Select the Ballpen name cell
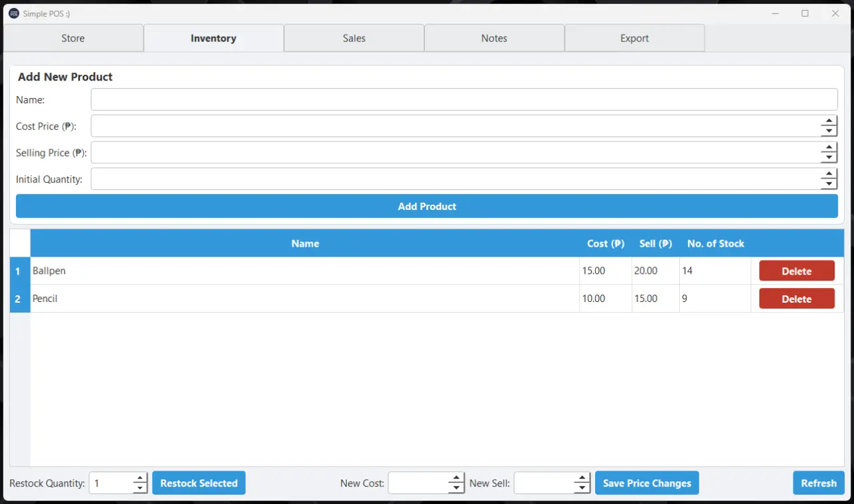Viewport: 854px width, 504px height. tap(305, 271)
